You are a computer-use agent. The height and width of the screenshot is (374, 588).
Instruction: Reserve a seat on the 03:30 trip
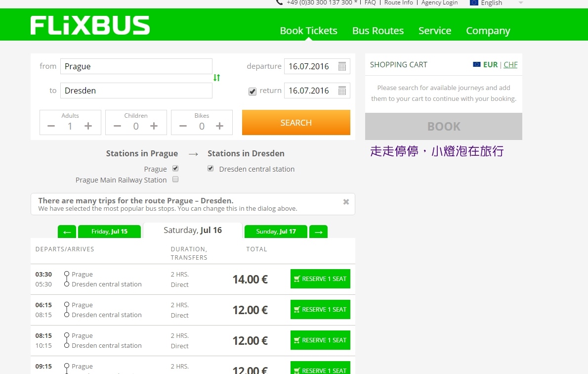320,279
